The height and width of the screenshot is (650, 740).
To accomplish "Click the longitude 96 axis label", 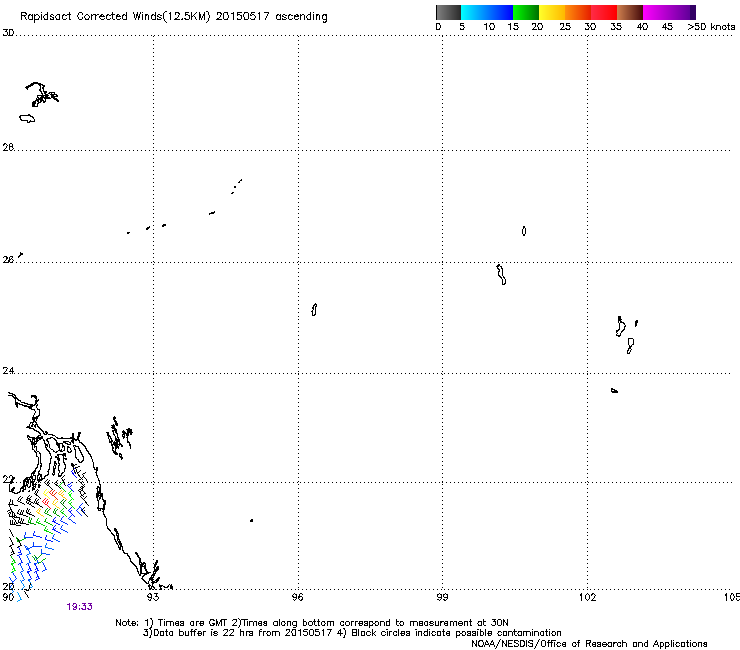I will coord(297,597).
